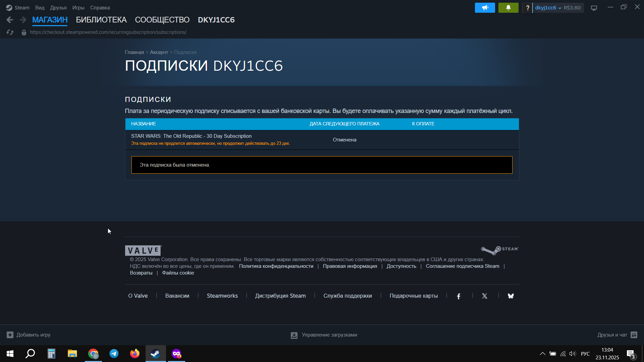The image size is (644, 362).
Task: Open the Вид menu
Action: [x=40, y=7]
